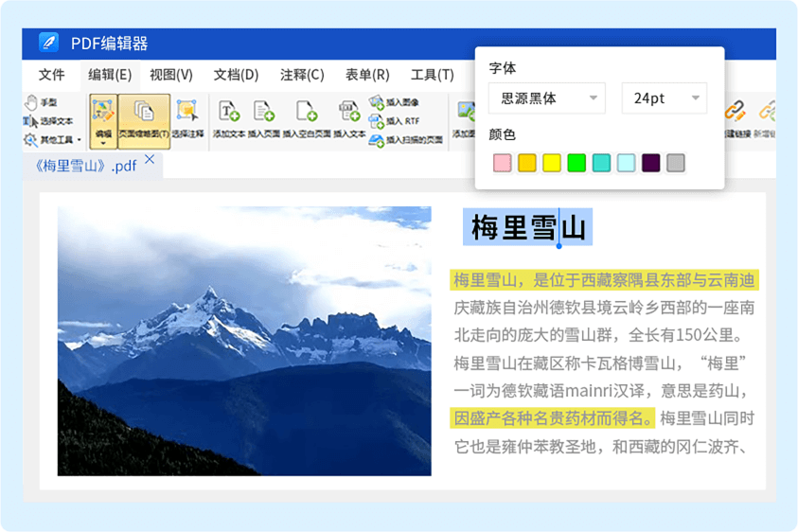798x532 pixels.
Task: Click the 插入图像 insert image button
Action: (394, 102)
